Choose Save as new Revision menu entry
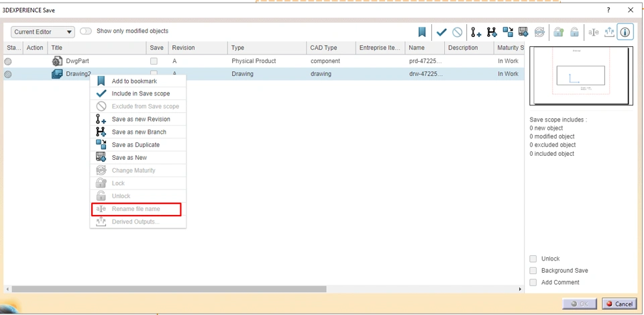644x315 pixels. (x=138, y=120)
